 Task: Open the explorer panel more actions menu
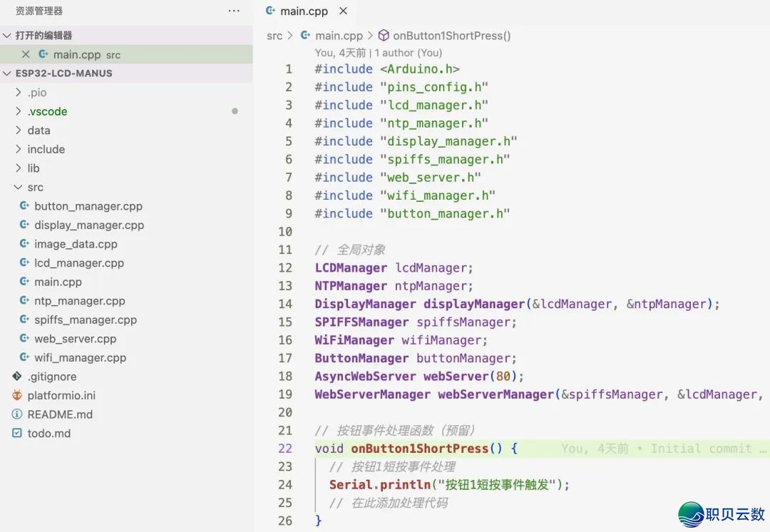(234, 11)
